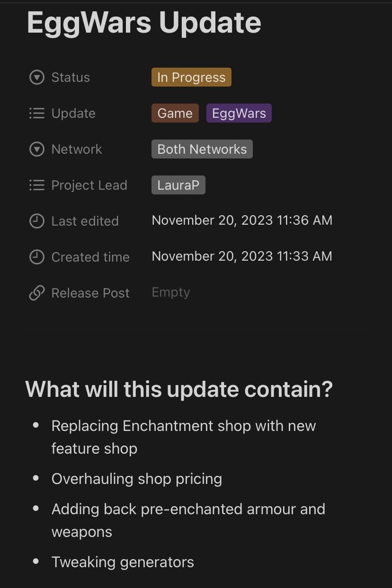The height and width of the screenshot is (588, 392).
Task: Click the Status property label
Action: (71, 77)
